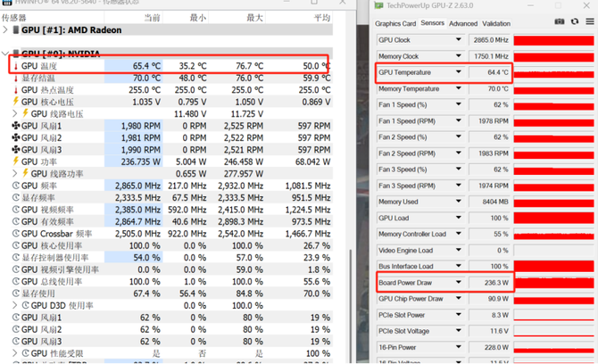
Task: Select the GPU 有效频率 sensor row
Action: coord(167,221)
